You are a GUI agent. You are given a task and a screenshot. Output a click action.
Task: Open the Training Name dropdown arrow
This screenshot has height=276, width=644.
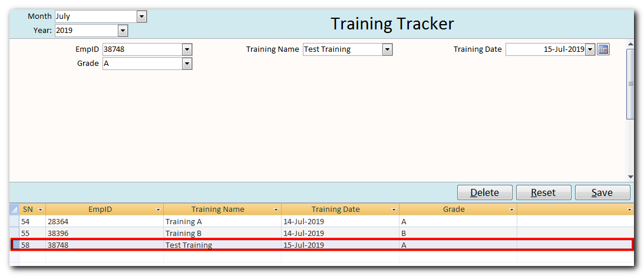click(x=387, y=49)
